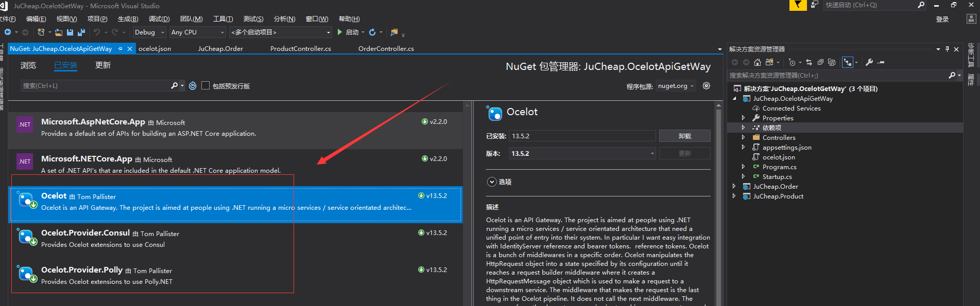Click Properties wrench icon in Solution Explorer toolbar
Viewport: 980px width, 306px height.
pyautogui.click(x=869, y=62)
